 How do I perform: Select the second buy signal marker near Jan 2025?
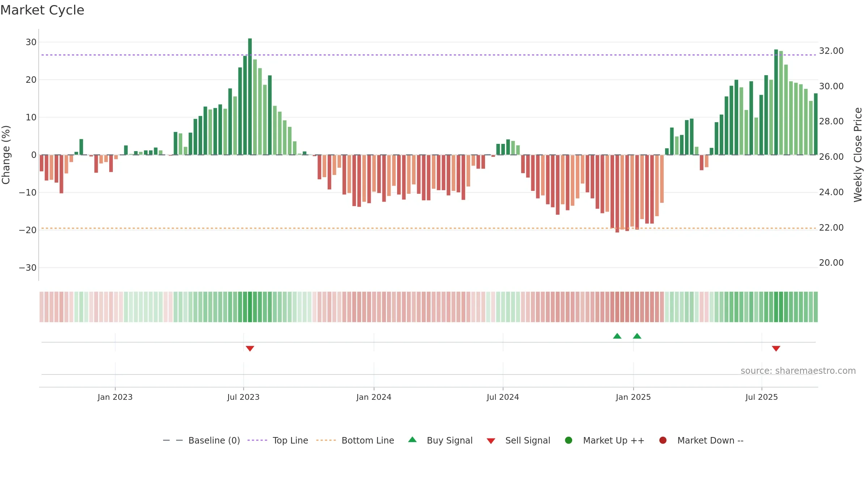coord(637,336)
